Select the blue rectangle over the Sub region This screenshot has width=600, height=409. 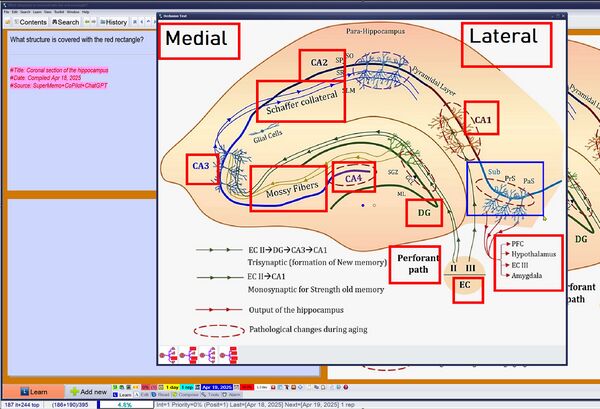[505, 188]
